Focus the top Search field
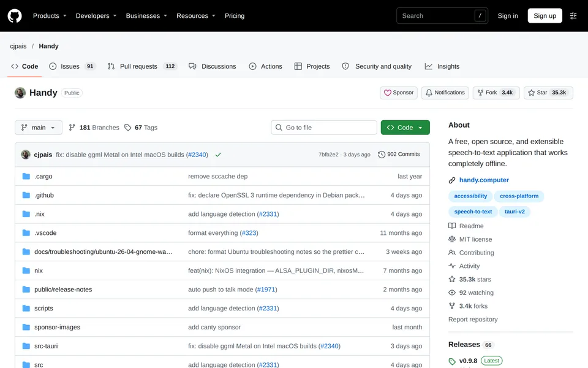The height and width of the screenshot is (368, 588). tap(442, 16)
